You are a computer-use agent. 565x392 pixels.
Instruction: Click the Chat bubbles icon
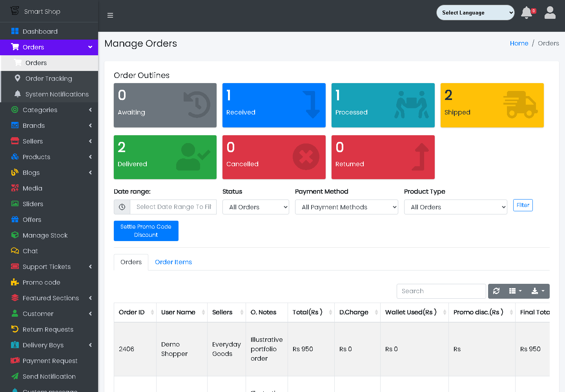(15, 251)
